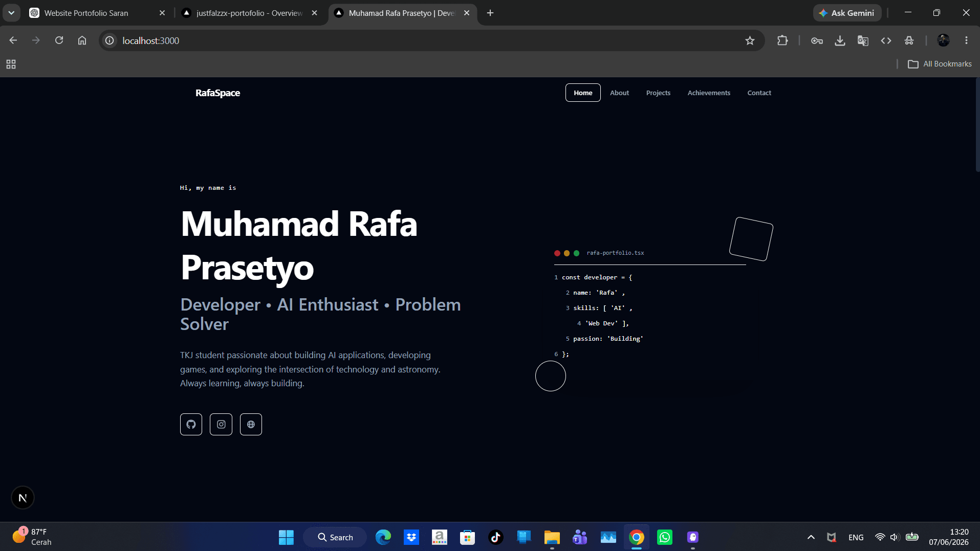Click the code brackets extension icon
Screen dimensions: 980x551
[886, 41]
